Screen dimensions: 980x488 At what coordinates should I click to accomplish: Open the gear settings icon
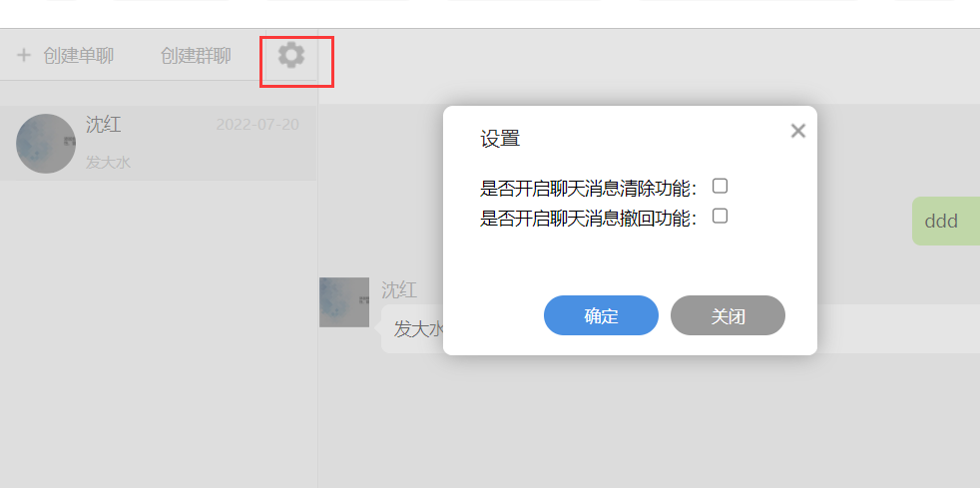(x=290, y=56)
